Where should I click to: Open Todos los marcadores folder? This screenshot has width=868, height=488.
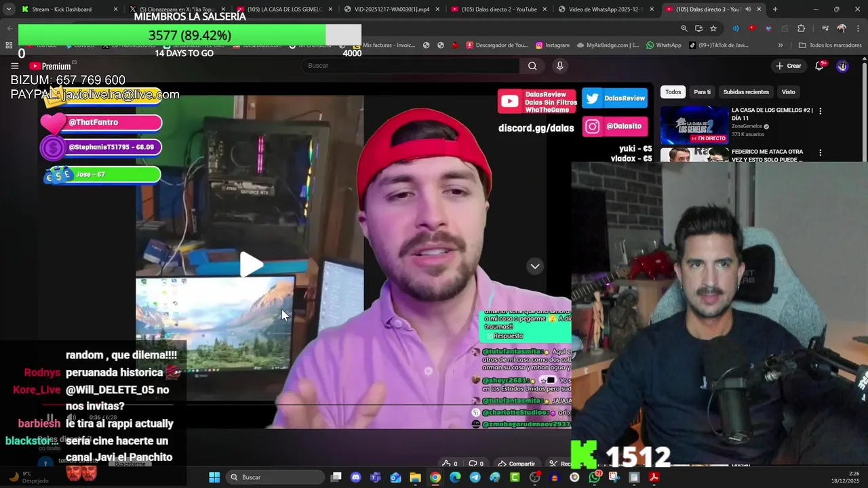(830, 45)
